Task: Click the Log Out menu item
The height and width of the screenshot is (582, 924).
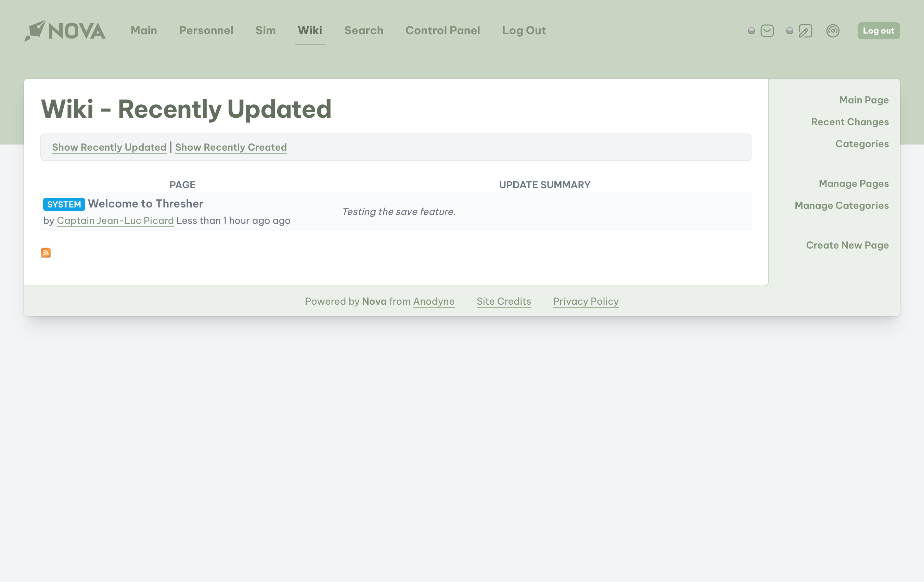Action: 524,30
